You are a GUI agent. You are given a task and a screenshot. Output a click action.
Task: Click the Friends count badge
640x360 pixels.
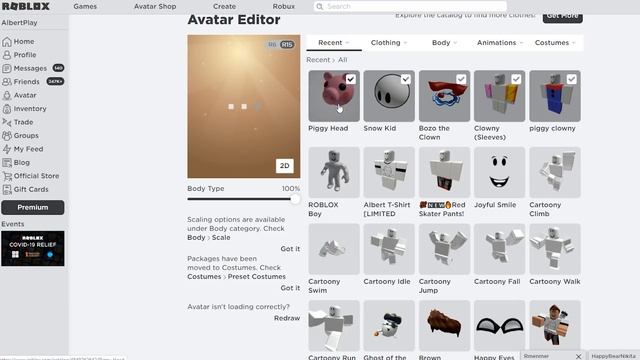(x=55, y=82)
